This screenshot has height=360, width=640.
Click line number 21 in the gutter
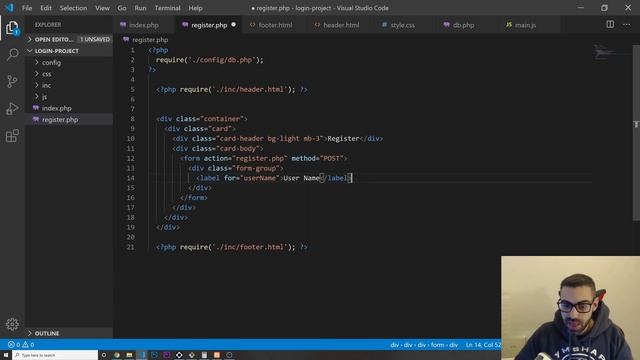pyautogui.click(x=130, y=247)
